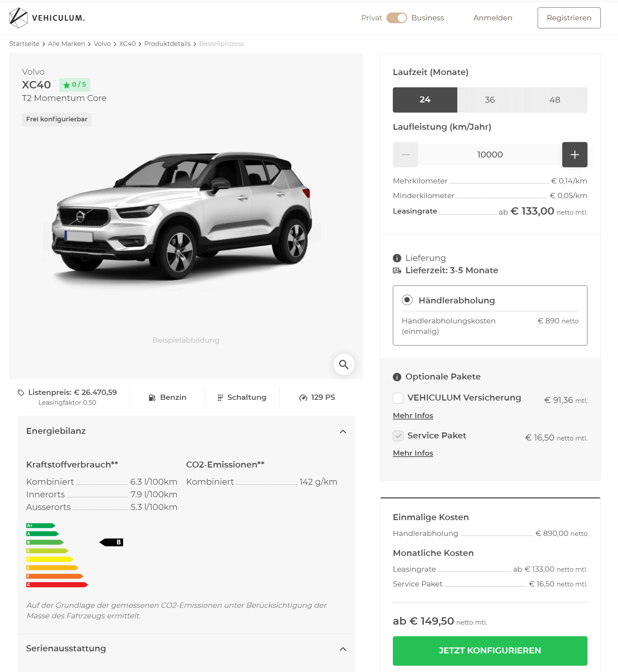Enable the VEHICULUM Versicherung checkbox
The height and width of the screenshot is (672, 618).
click(398, 398)
